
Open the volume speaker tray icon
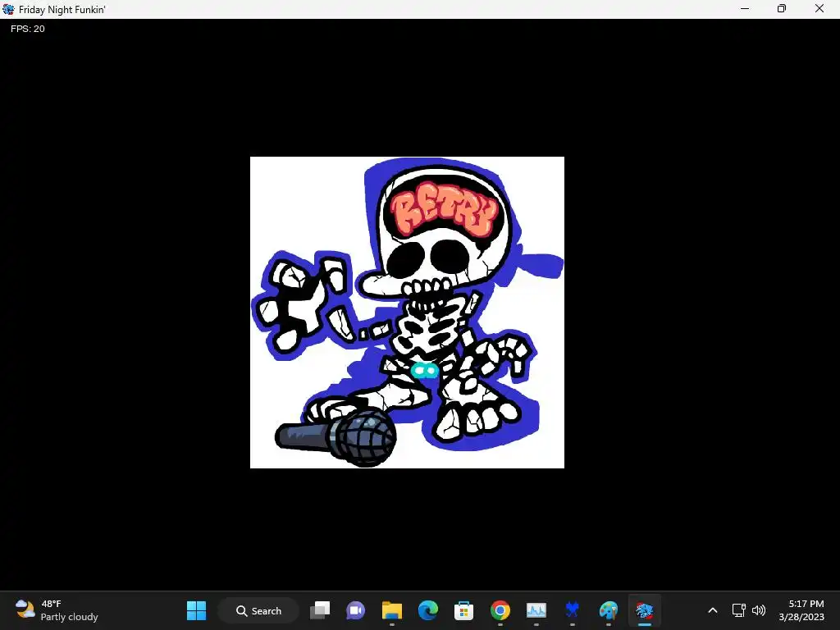759,610
